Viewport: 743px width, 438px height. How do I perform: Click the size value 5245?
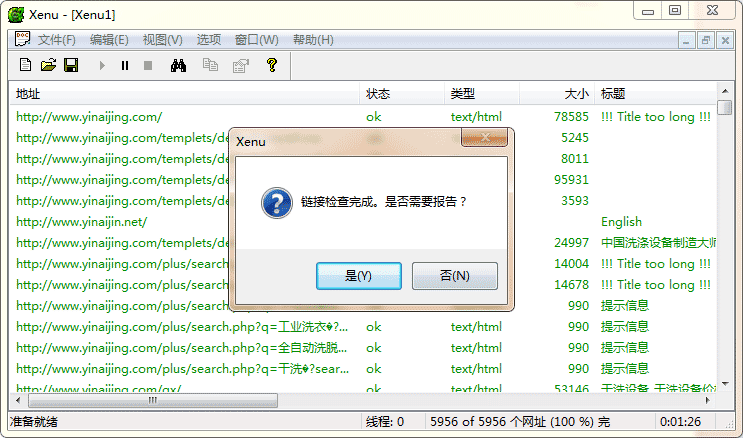click(x=575, y=137)
